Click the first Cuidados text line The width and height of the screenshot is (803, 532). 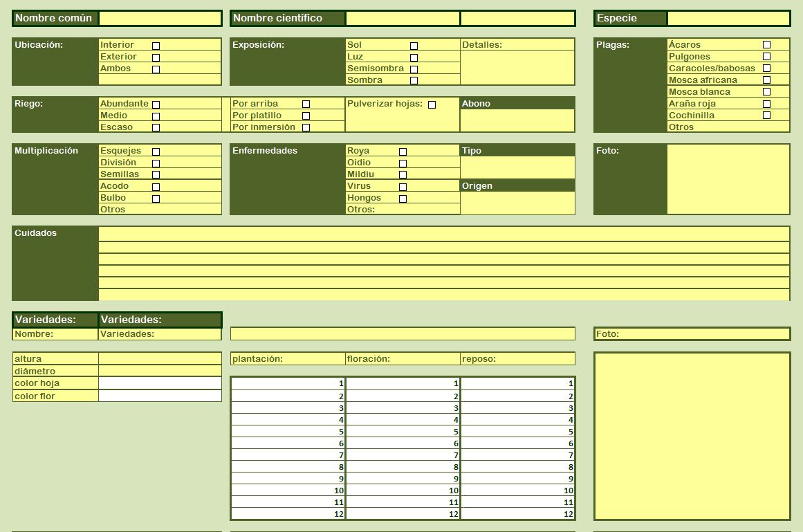[444, 235]
